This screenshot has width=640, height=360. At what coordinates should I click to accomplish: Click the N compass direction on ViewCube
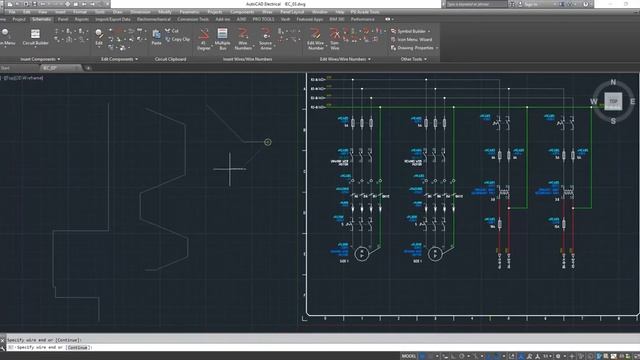613,82
